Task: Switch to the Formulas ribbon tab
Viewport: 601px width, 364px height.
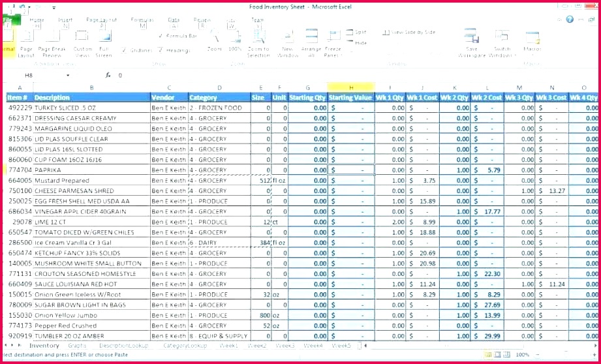Action: point(143,22)
